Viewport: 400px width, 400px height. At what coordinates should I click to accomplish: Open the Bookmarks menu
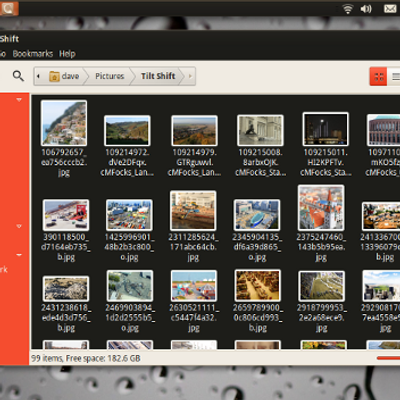pos(33,54)
